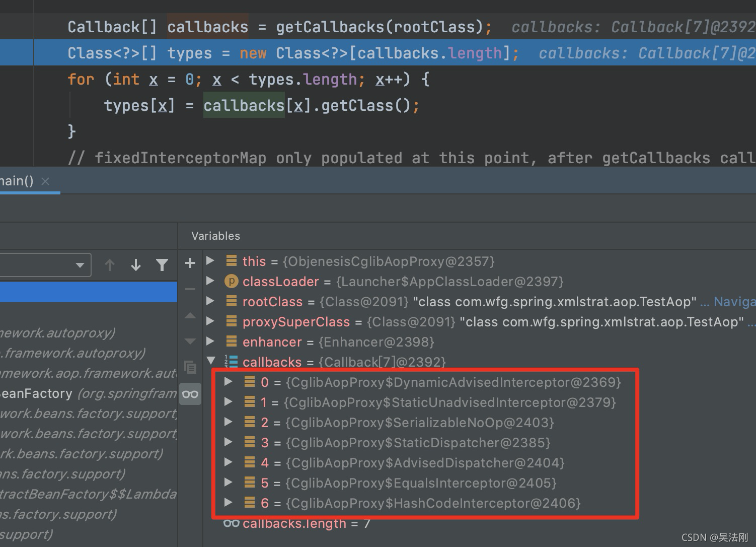Screen dimensions: 756x547
Task: Select the StaticDispatcher@2385 entry
Action: (x=406, y=443)
